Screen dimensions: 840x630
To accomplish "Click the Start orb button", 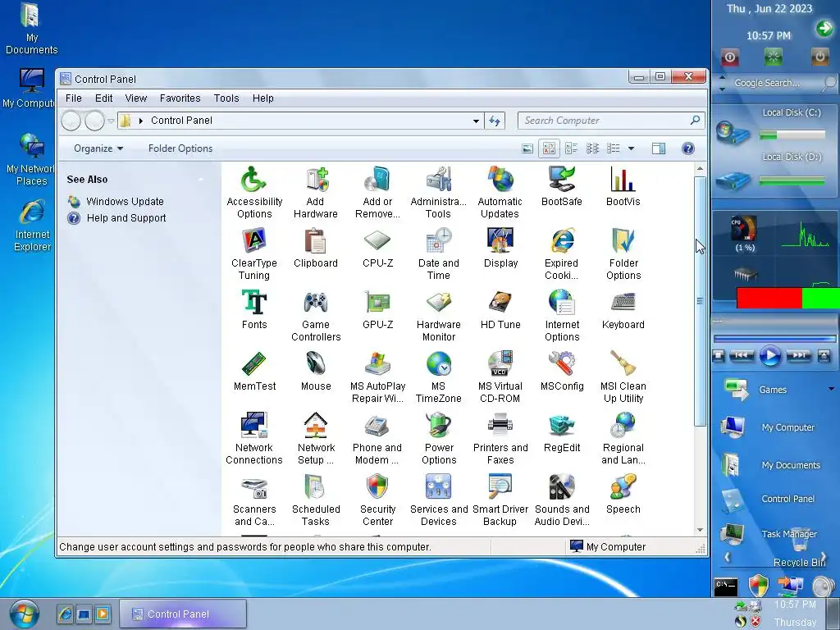I will (24, 614).
